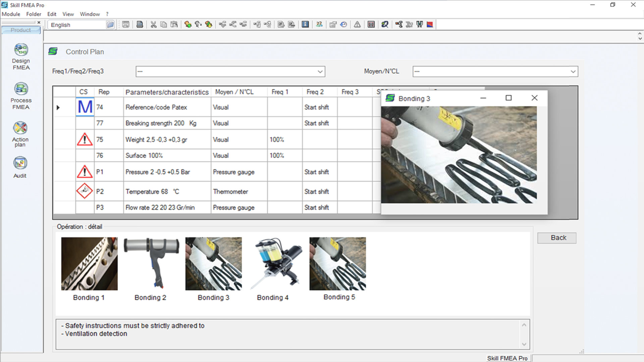Open the Folder menu

click(34, 14)
